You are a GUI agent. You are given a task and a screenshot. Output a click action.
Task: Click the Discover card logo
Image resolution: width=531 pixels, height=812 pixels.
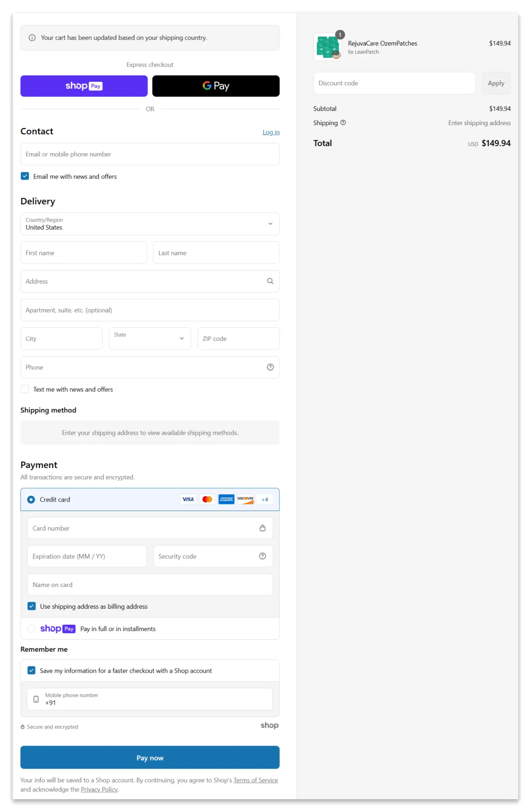(245, 499)
